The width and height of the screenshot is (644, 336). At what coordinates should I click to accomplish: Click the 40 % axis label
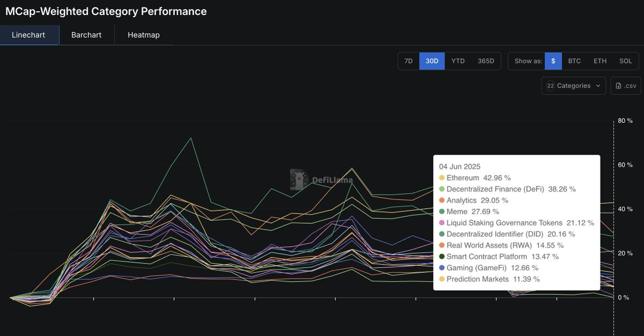click(x=625, y=209)
